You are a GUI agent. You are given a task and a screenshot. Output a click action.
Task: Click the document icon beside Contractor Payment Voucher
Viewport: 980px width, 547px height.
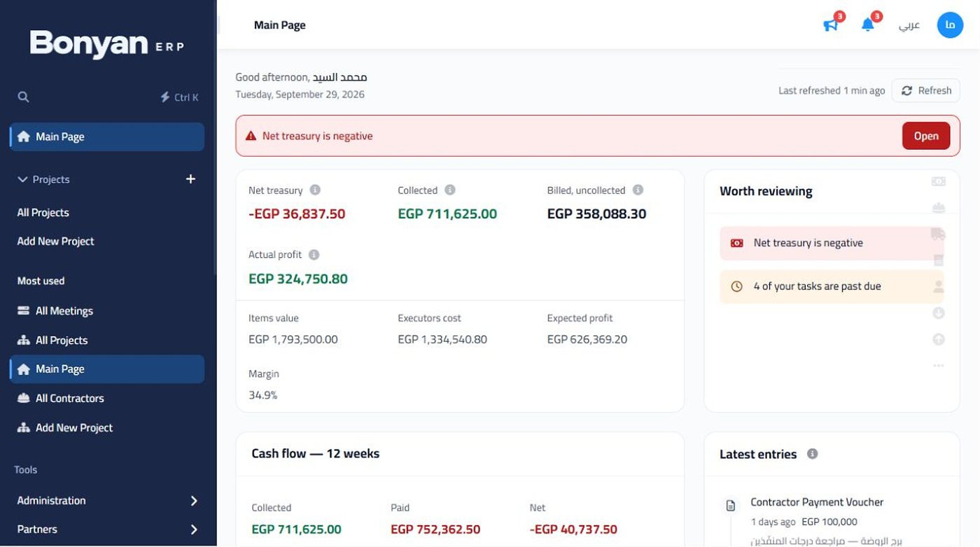click(731, 505)
